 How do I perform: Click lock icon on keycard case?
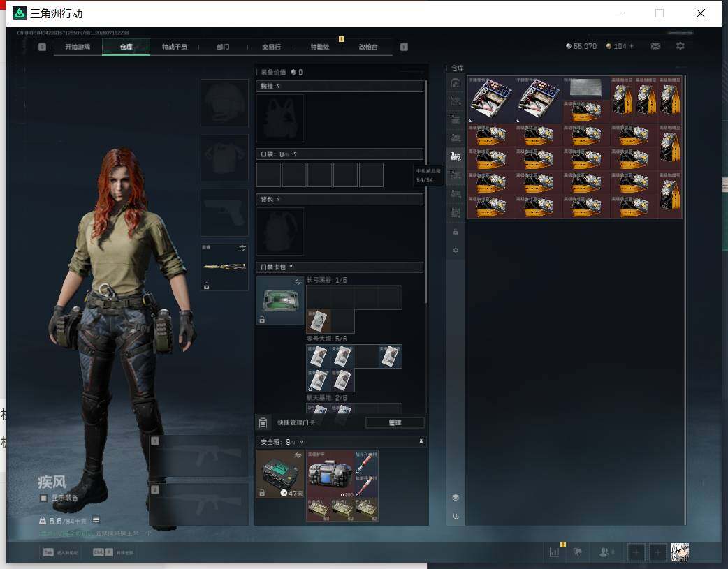pos(262,320)
